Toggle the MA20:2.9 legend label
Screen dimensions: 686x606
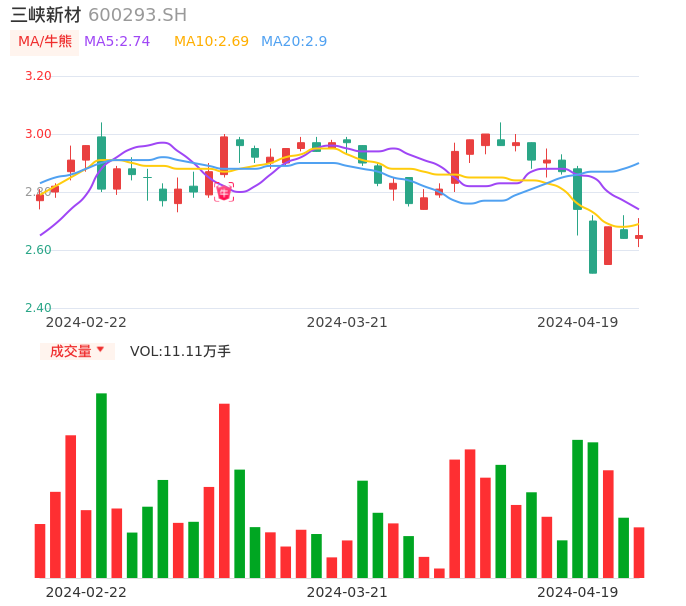click(294, 42)
